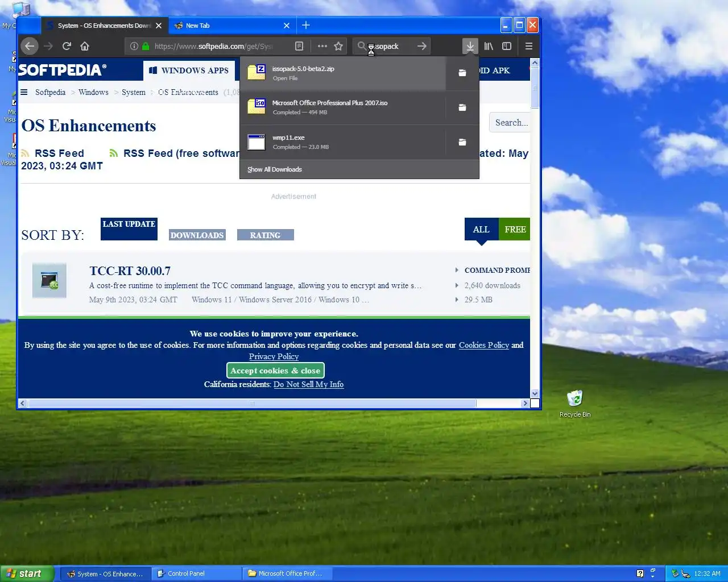Open the TCC-RT 30.00.7 title link
This screenshot has height=582, width=728.
(130, 271)
